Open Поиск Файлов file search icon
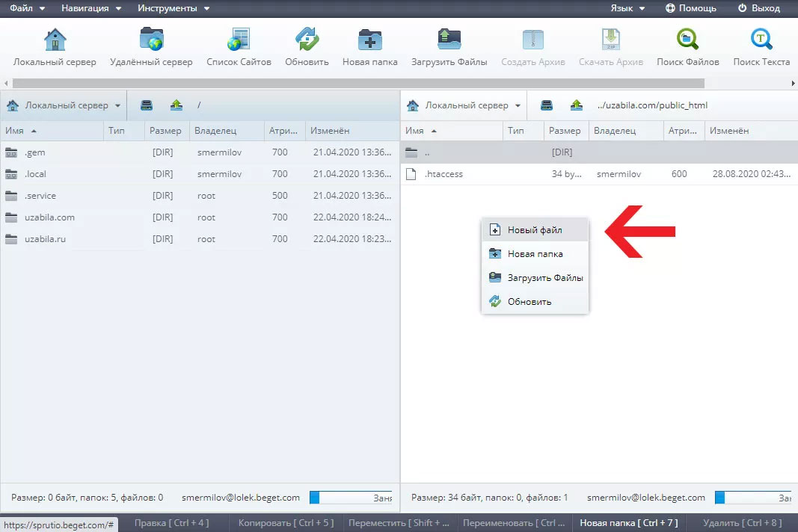The width and height of the screenshot is (798, 532). 687,40
